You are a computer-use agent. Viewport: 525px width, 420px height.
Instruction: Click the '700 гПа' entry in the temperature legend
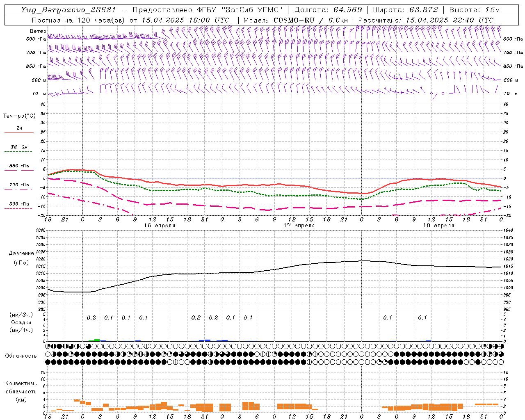(19, 185)
